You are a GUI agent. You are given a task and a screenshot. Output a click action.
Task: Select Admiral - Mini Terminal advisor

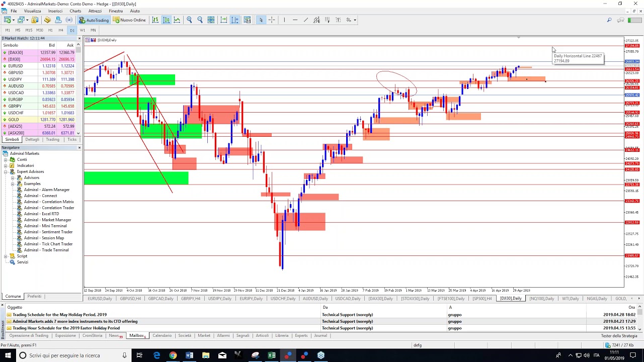(45, 226)
